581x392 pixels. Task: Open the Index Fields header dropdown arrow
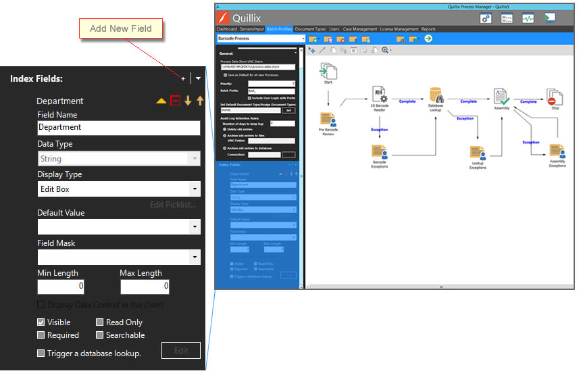[x=198, y=78]
